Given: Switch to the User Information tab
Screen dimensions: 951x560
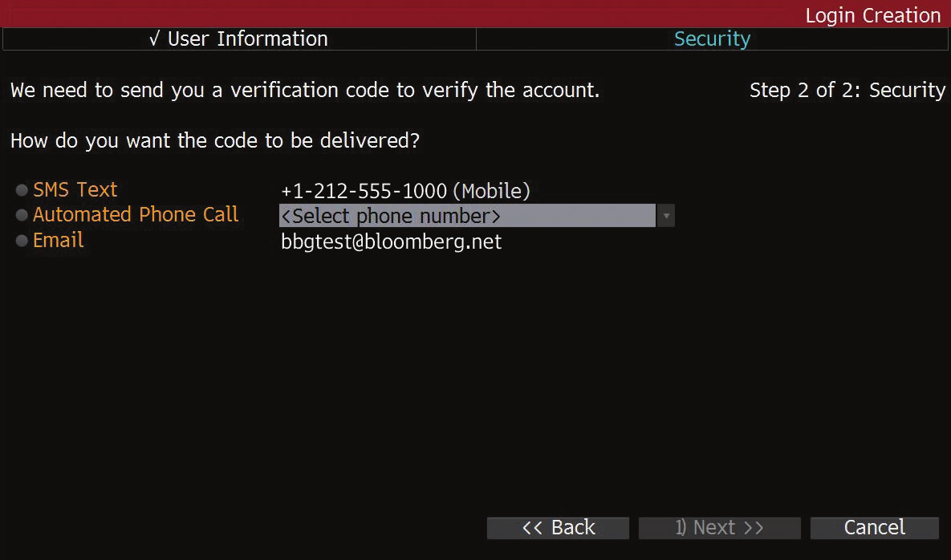Looking at the screenshot, I should 239,39.
